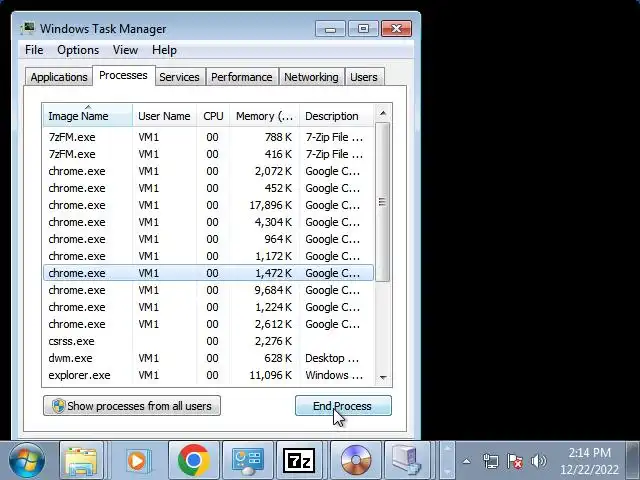Click Show processes from all users
Image resolution: width=640 pixels, height=480 pixels.
tap(132, 406)
